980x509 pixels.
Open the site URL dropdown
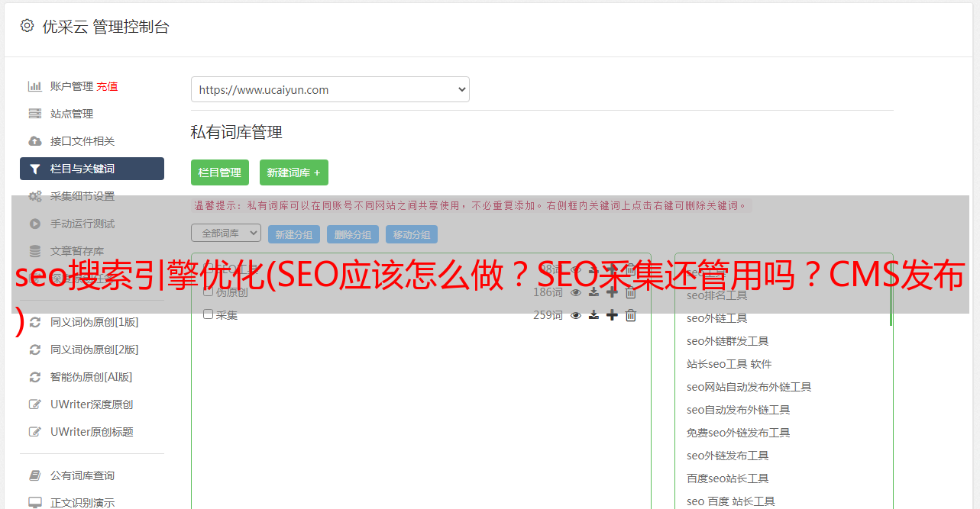click(x=330, y=89)
